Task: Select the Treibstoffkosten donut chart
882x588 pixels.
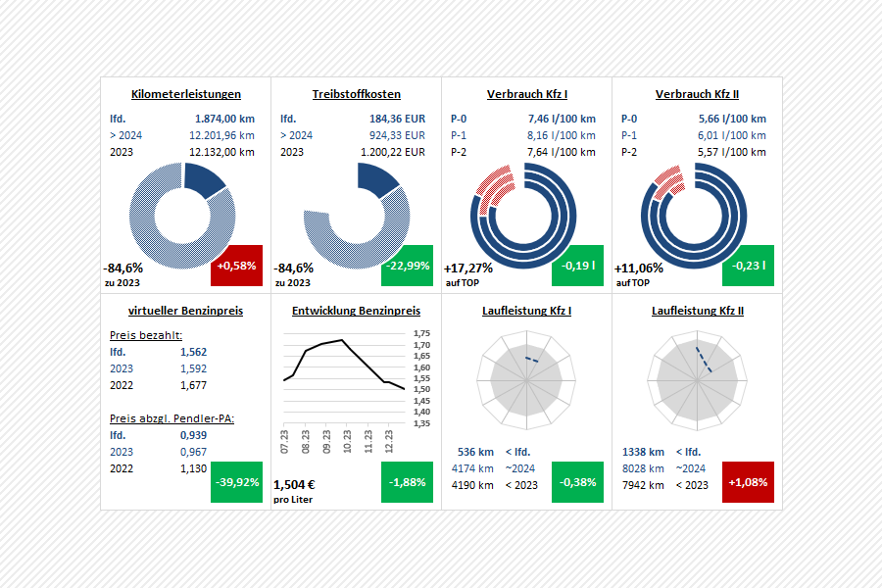Action: 356,213
